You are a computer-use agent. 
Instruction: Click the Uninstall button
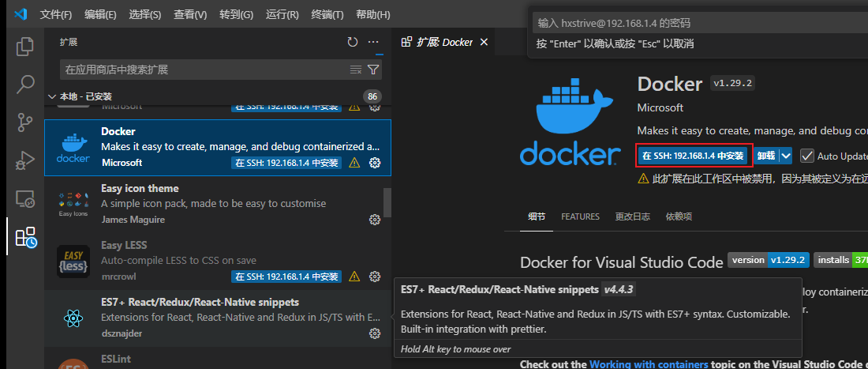766,156
